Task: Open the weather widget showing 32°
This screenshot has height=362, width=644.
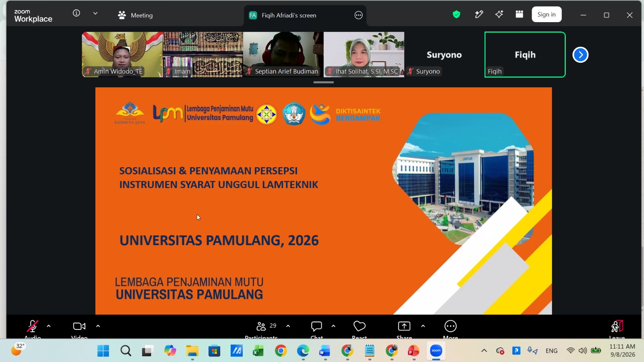Action: [17, 350]
